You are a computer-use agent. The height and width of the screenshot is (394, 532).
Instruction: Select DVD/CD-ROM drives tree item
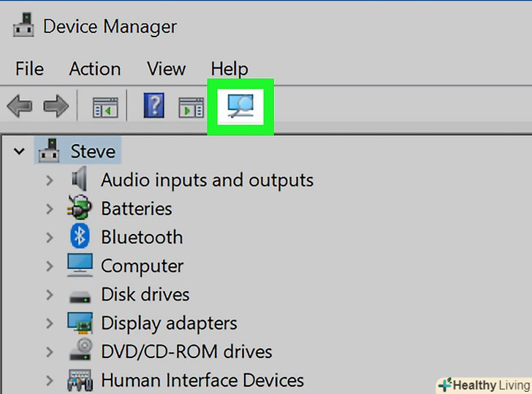[x=186, y=352]
